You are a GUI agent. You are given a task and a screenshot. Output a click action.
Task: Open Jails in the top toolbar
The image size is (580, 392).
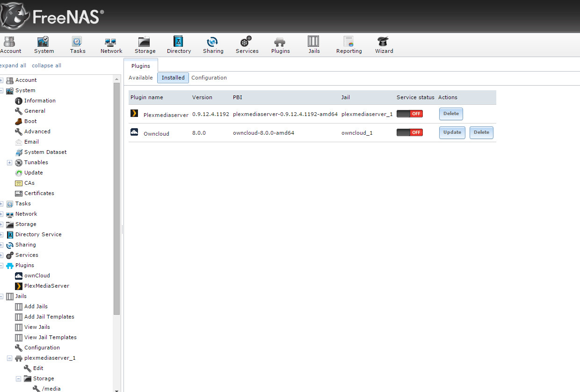tap(314, 45)
